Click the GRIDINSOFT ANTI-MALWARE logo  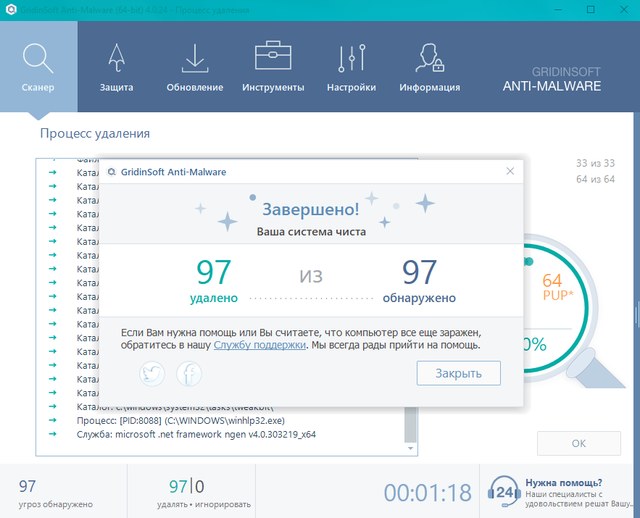(551, 78)
